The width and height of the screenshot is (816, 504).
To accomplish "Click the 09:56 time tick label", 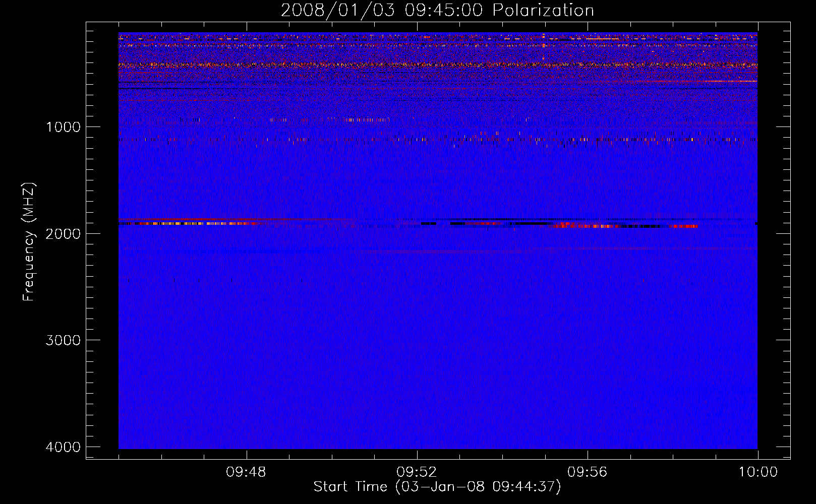I will 587,472.
